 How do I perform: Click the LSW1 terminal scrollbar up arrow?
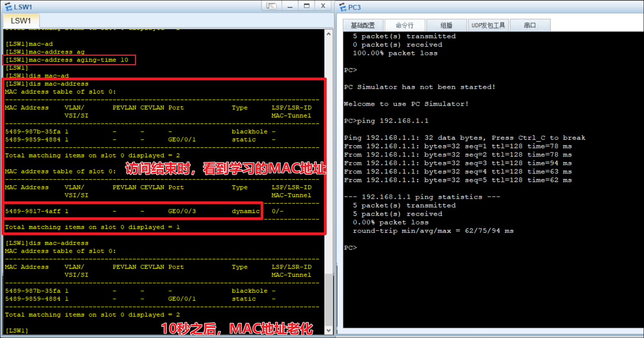pyautogui.click(x=329, y=34)
